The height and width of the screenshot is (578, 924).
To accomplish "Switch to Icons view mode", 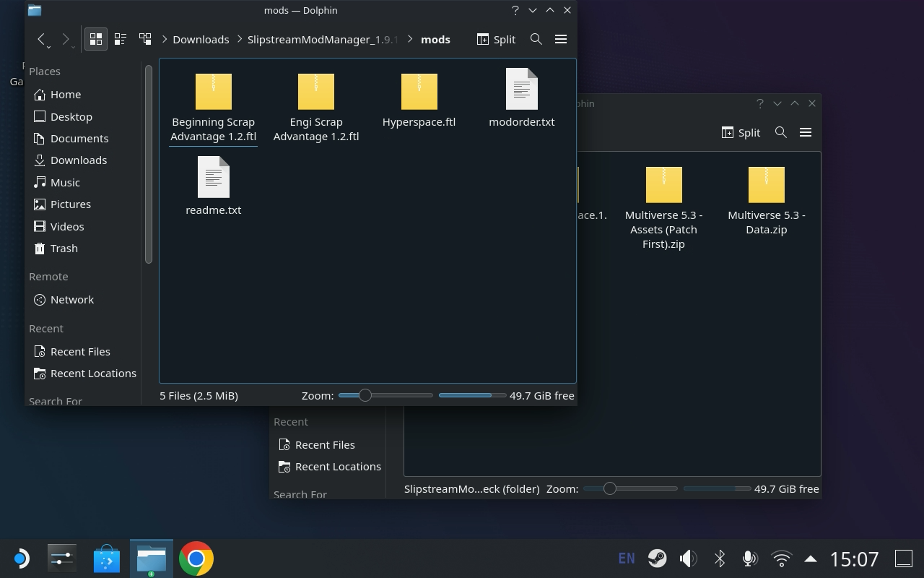I will [95, 39].
